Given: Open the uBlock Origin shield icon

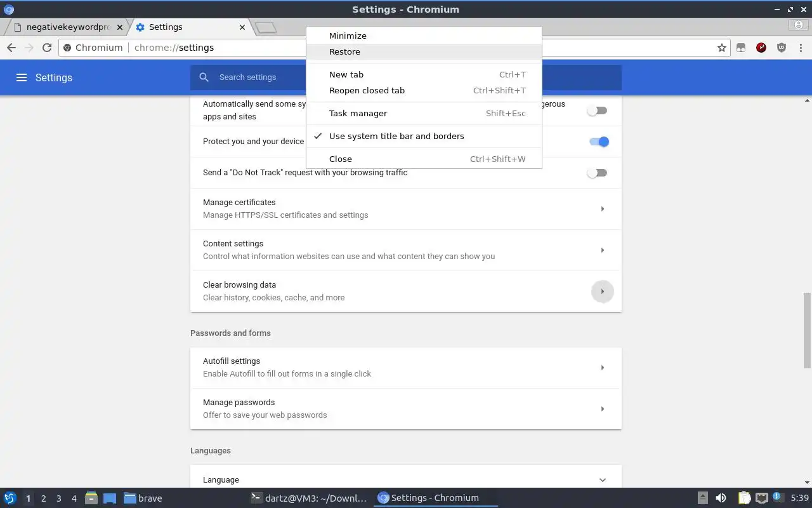Looking at the screenshot, I should point(782,48).
